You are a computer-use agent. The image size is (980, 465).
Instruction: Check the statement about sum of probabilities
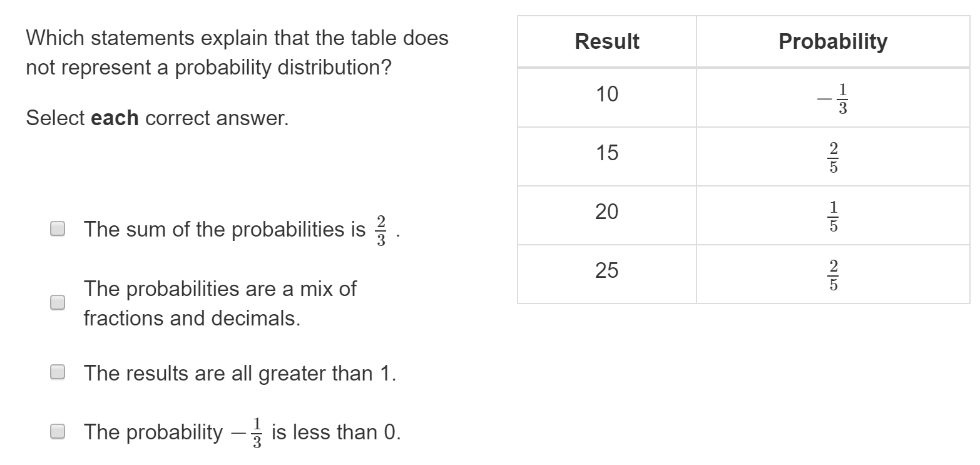57,228
